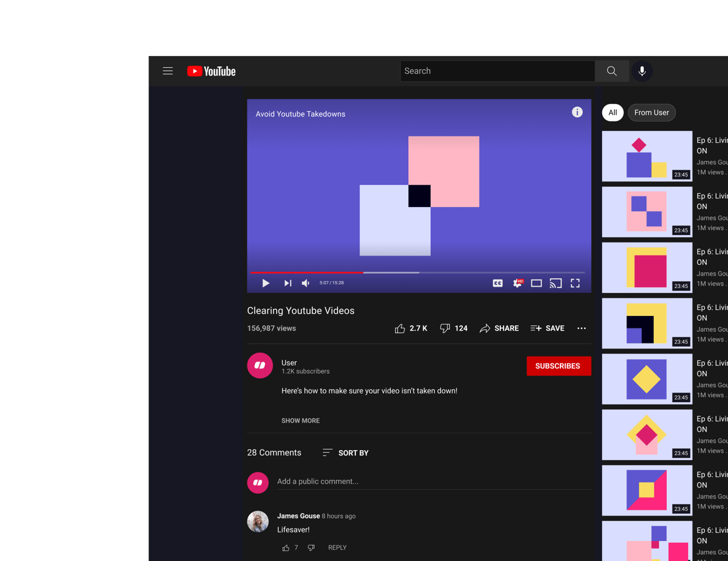Open the comments Sort By options
728x561 pixels.
345,453
